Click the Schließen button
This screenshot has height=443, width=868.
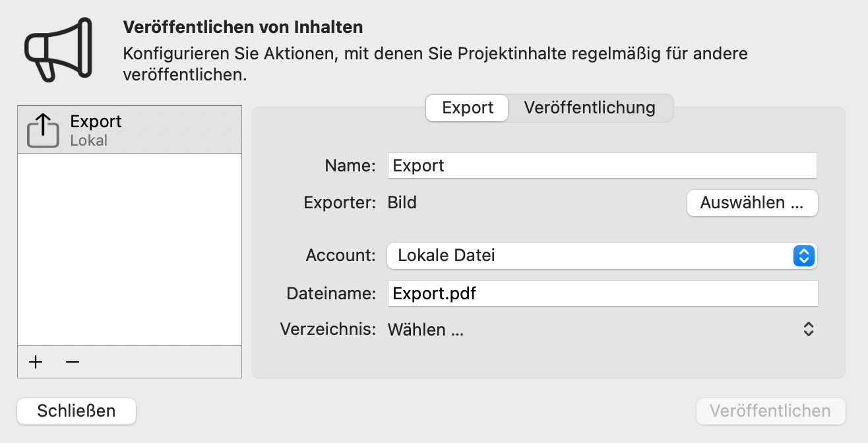[x=77, y=411]
